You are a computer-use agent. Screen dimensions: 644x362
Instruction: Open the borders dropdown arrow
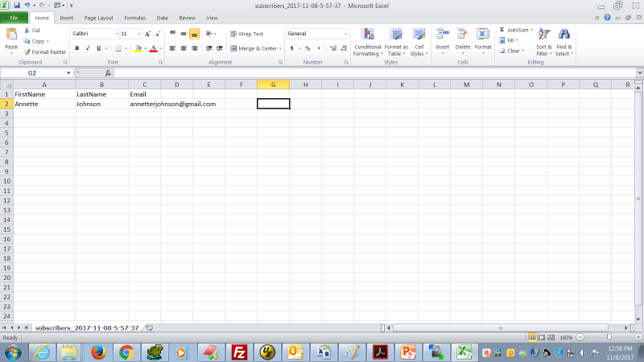126,48
